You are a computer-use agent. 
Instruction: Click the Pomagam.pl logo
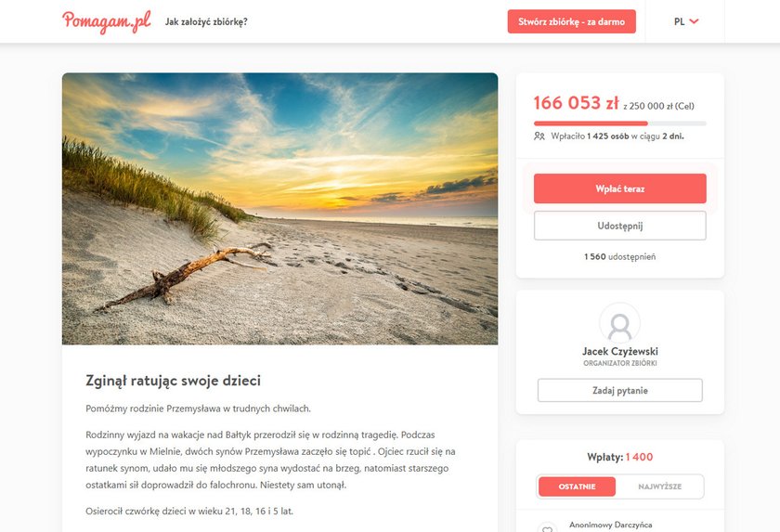pyautogui.click(x=107, y=21)
